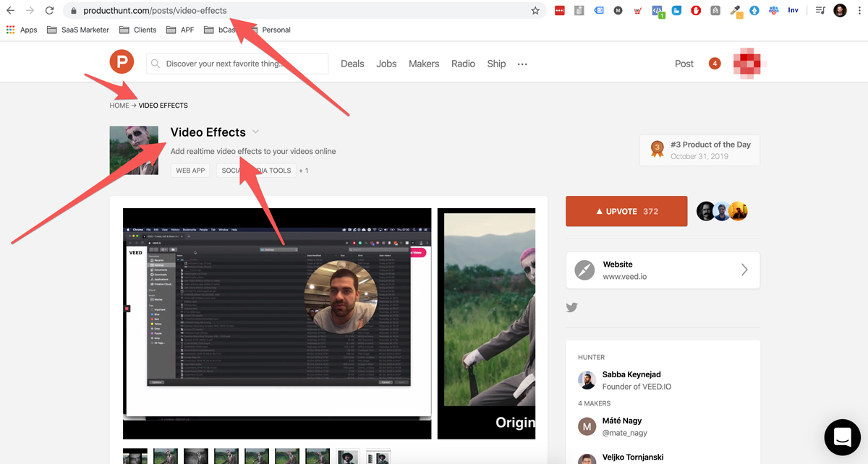
Task: Open the Intercom chat bubble
Action: (842, 437)
